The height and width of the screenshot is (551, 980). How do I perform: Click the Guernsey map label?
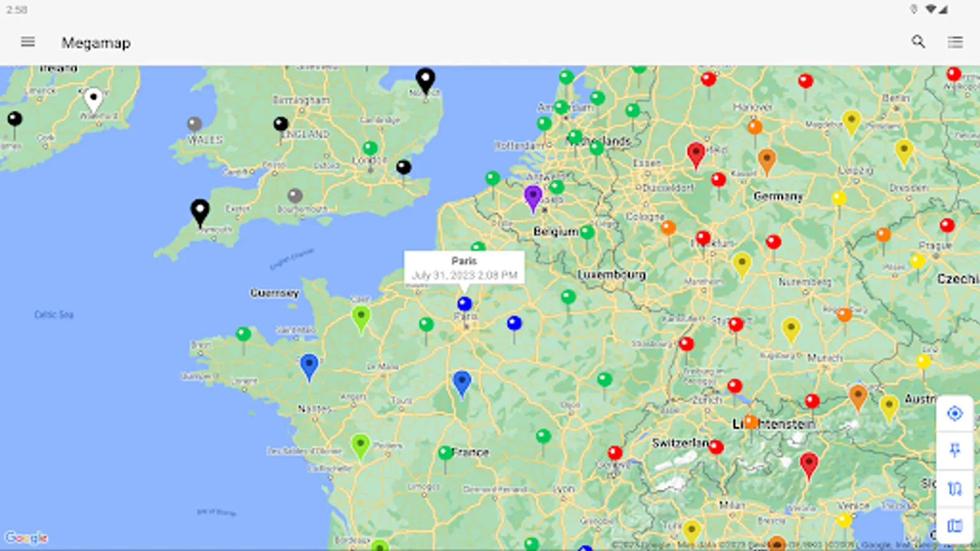[274, 293]
